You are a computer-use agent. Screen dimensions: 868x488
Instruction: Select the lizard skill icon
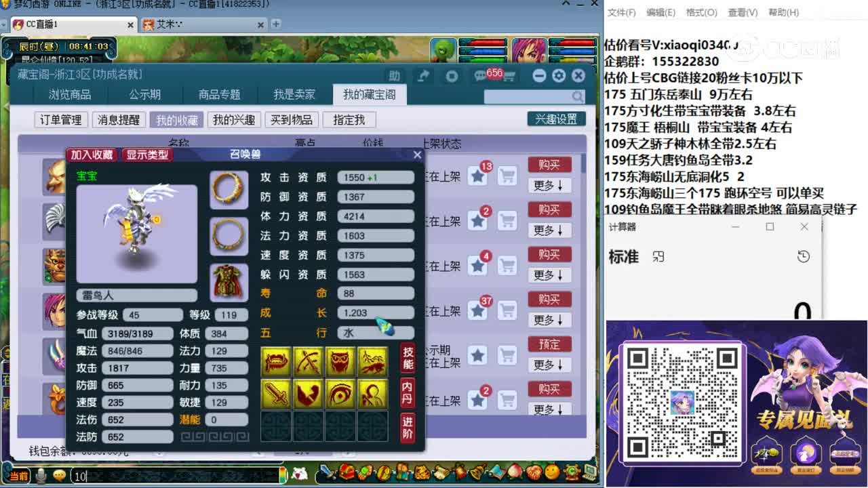[x=372, y=362]
